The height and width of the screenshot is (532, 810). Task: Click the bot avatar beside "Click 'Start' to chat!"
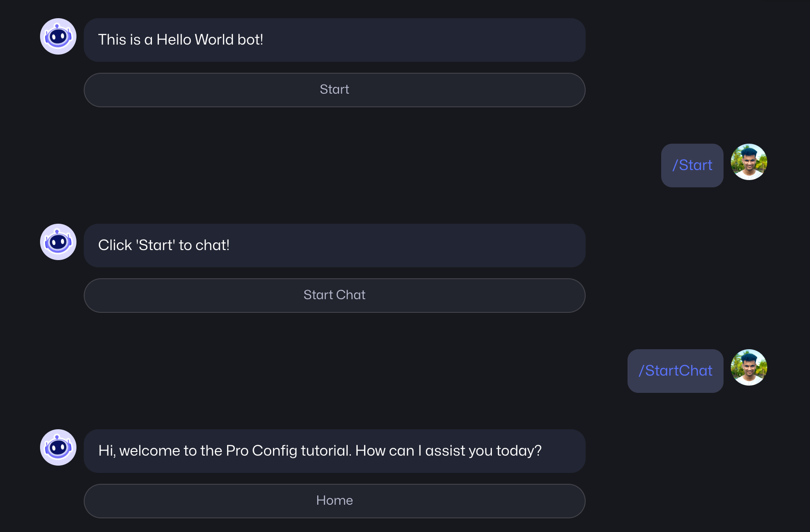(58, 242)
